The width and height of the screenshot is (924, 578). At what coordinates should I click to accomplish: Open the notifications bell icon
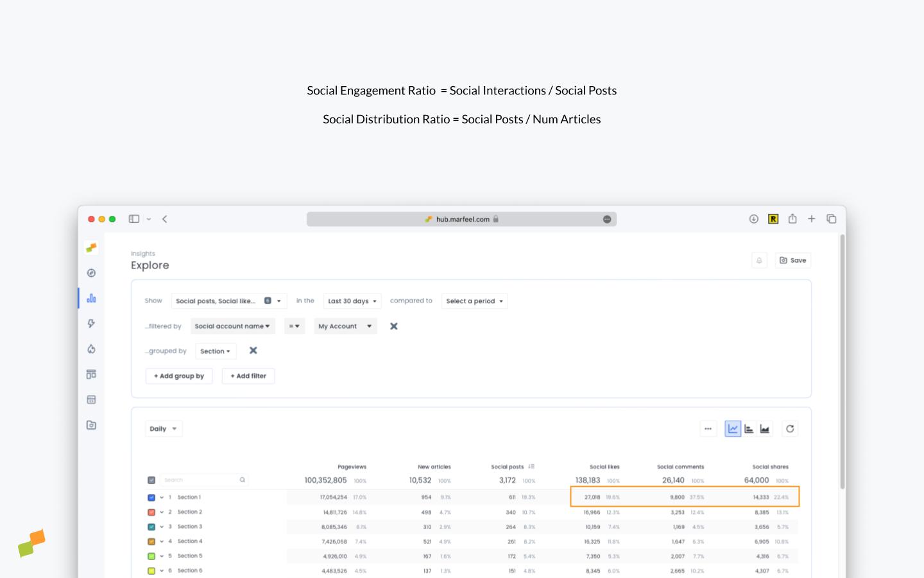(760, 260)
